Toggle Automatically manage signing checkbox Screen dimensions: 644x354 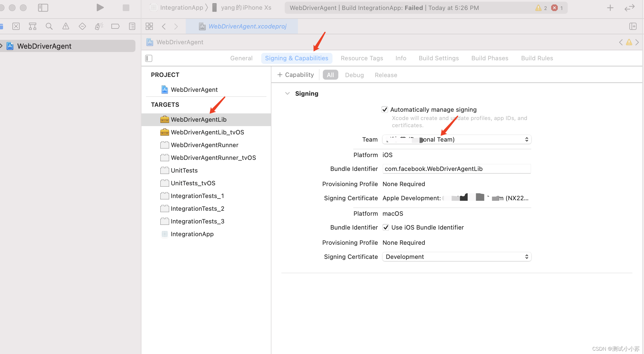385,110
